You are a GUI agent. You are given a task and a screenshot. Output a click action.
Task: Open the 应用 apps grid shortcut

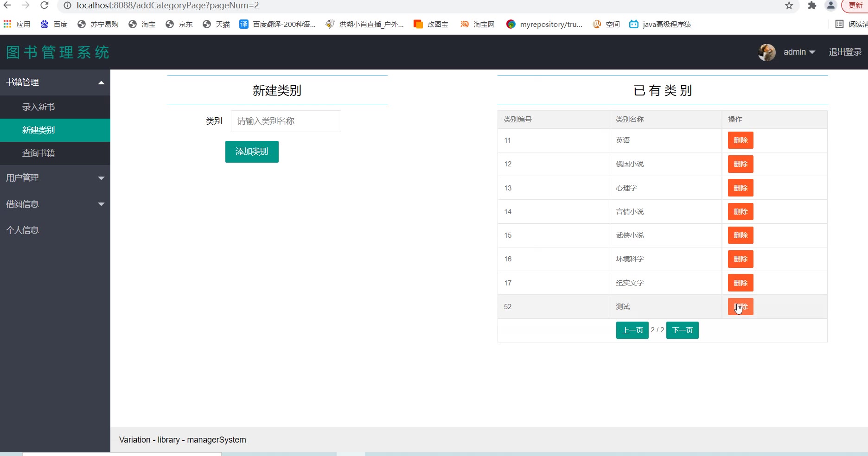(17, 24)
